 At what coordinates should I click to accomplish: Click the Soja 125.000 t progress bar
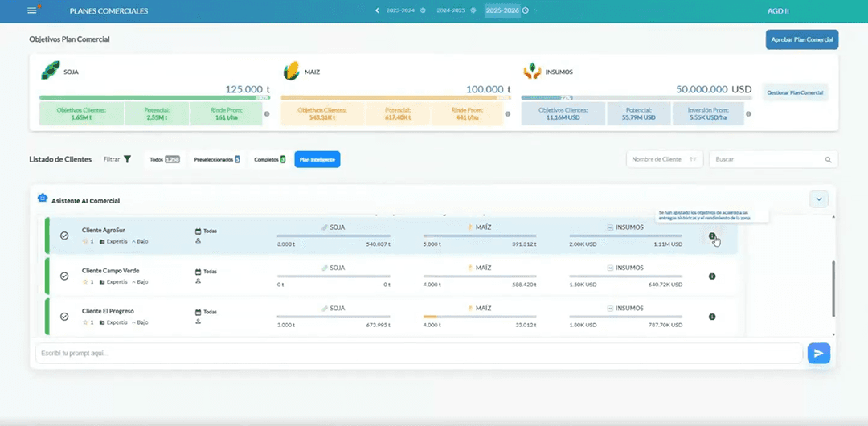(154, 97)
